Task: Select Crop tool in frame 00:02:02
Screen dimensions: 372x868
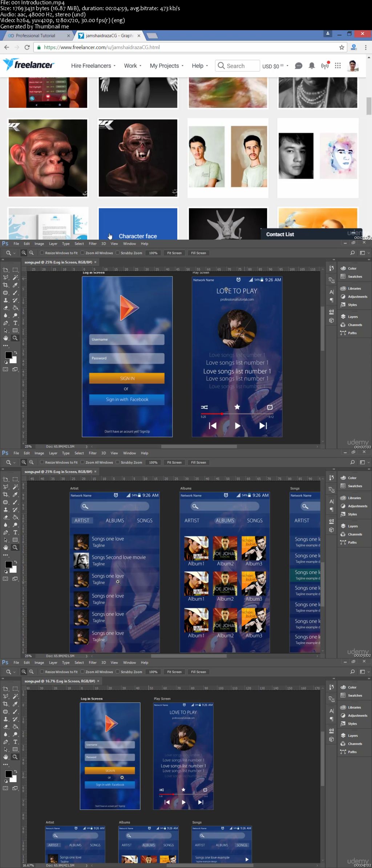Action: (5, 285)
